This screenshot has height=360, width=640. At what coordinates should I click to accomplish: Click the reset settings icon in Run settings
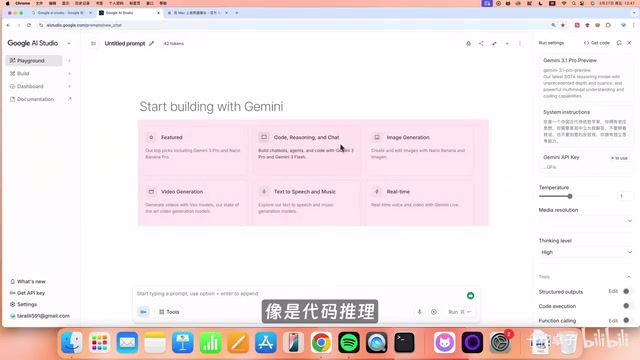pos(619,43)
